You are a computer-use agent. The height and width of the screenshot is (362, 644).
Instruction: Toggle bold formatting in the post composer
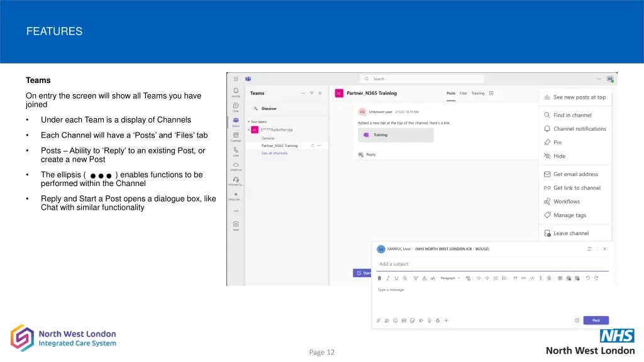tap(379, 278)
